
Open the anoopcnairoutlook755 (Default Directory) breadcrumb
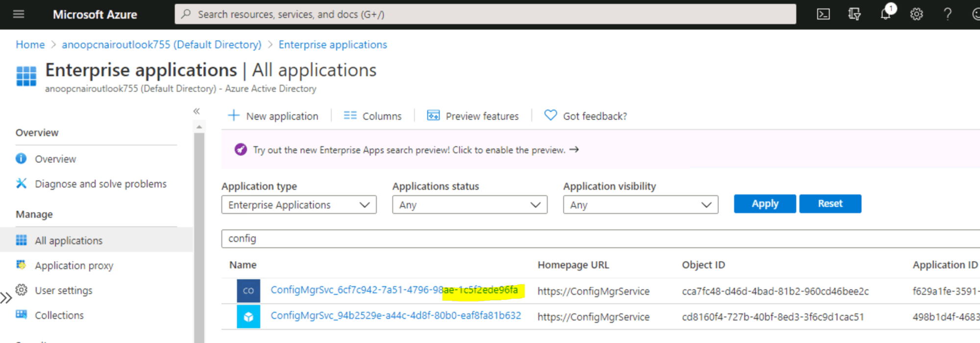click(x=162, y=45)
